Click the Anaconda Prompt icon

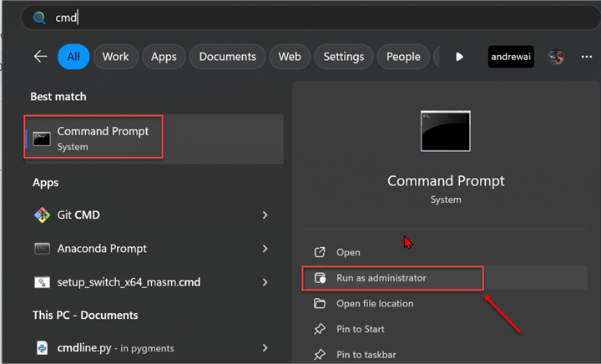(42, 249)
